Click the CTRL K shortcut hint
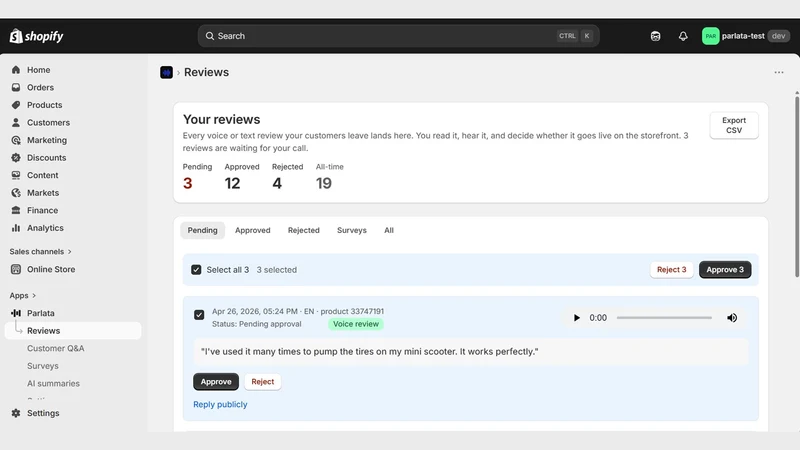This screenshot has width=800, height=450. click(575, 36)
